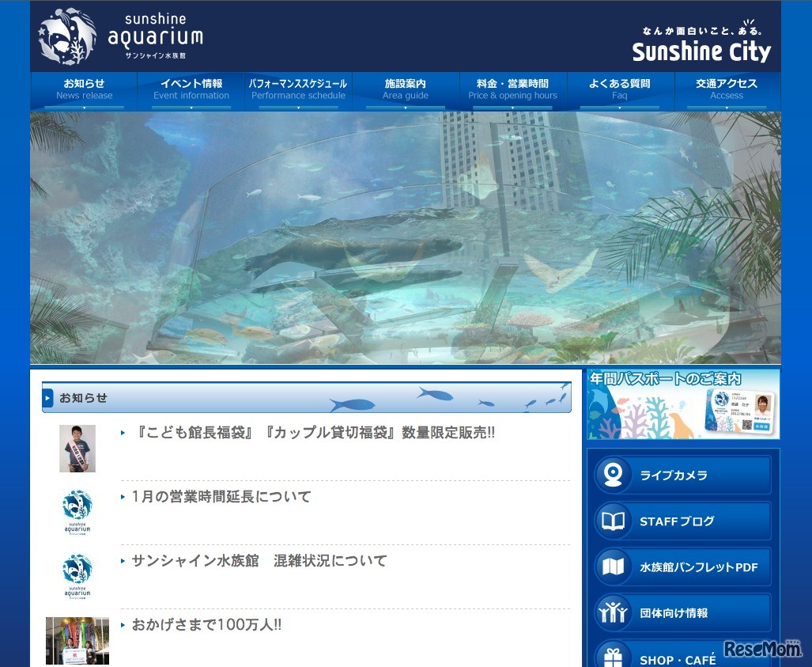Click the なんか面白いこと、ある。 tagline
812x667 pixels.
click(701, 31)
